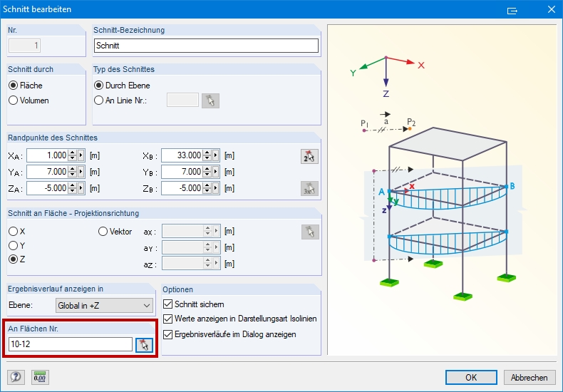Select the Volumen radio button
Screen dimensions: 563x392
tap(14, 100)
